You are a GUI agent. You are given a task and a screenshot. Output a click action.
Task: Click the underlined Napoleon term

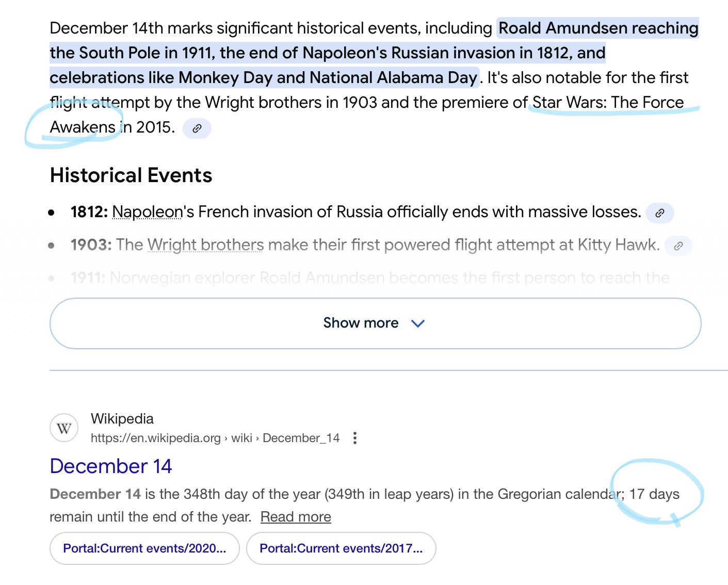point(147,212)
